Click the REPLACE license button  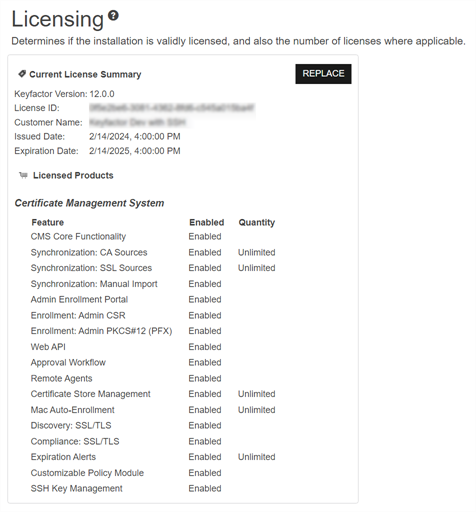point(323,74)
